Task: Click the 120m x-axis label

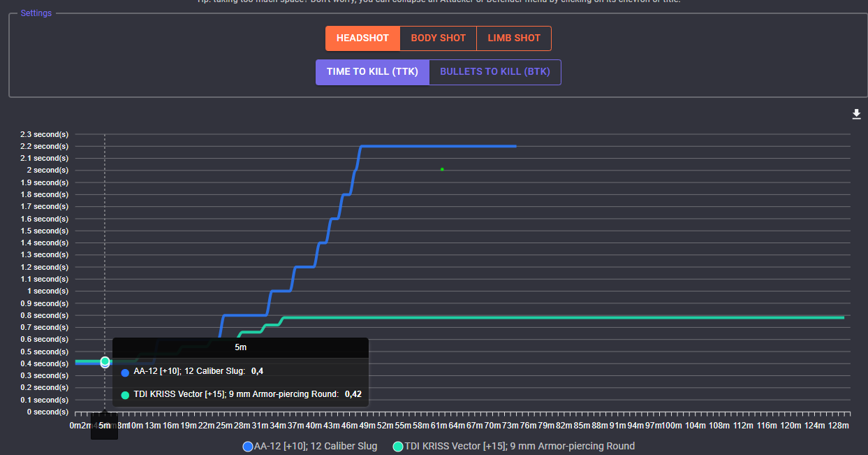Action: tap(792, 426)
